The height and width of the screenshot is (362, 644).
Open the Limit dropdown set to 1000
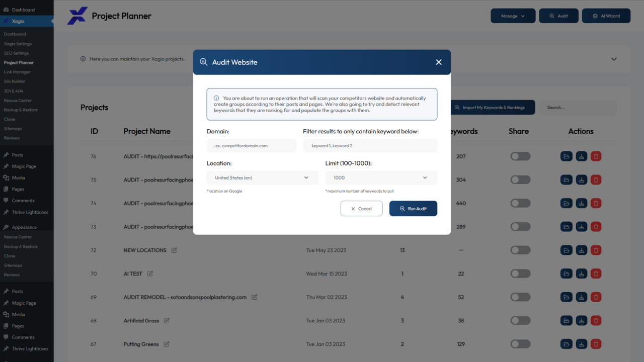pyautogui.click(x=381, y=177)
